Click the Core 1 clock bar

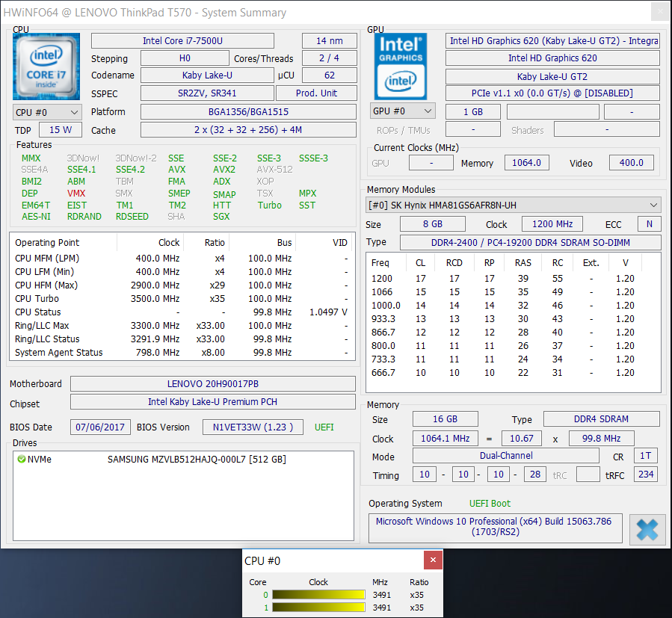318,608
